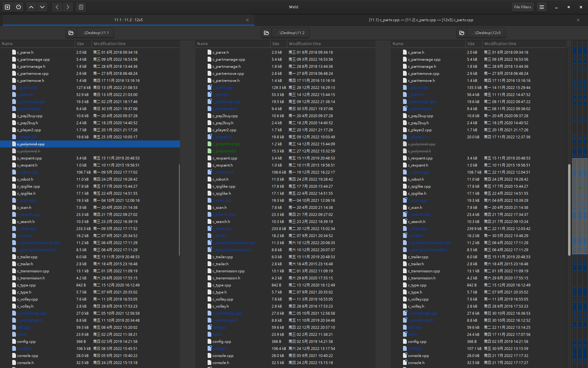Sort left pane by Size column
The height and width of the screenshot is (368, 588).
83,44
